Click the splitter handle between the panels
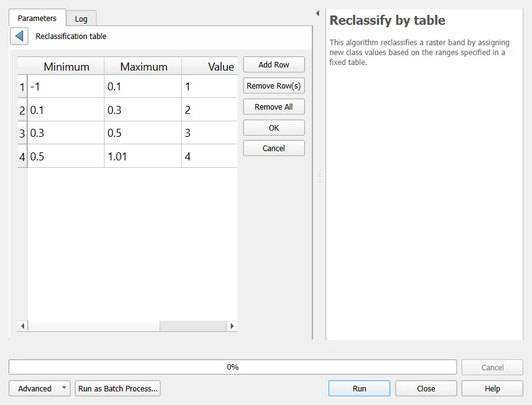This screenshot has width=532, height=405. coord(320,176)
